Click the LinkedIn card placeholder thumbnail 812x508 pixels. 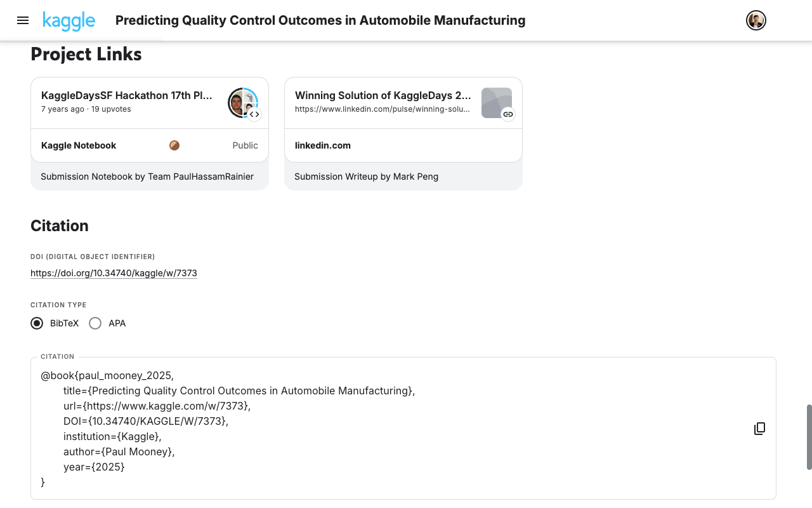point(497,103)
